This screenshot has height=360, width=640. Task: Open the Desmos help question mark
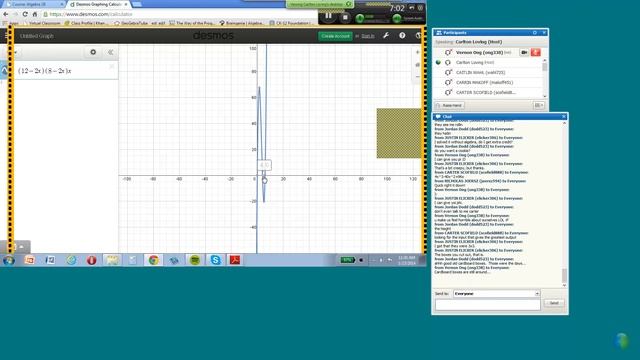[402, 36]
